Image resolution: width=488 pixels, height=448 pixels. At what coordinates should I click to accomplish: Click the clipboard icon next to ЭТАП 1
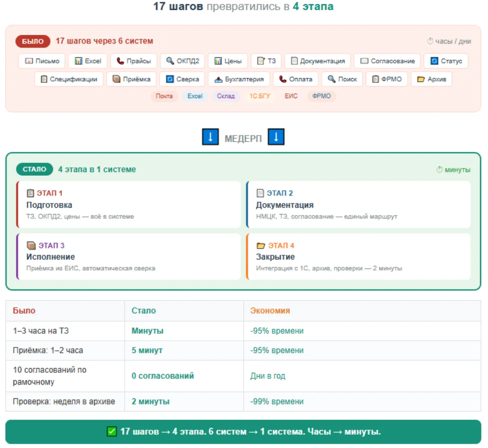30,193
